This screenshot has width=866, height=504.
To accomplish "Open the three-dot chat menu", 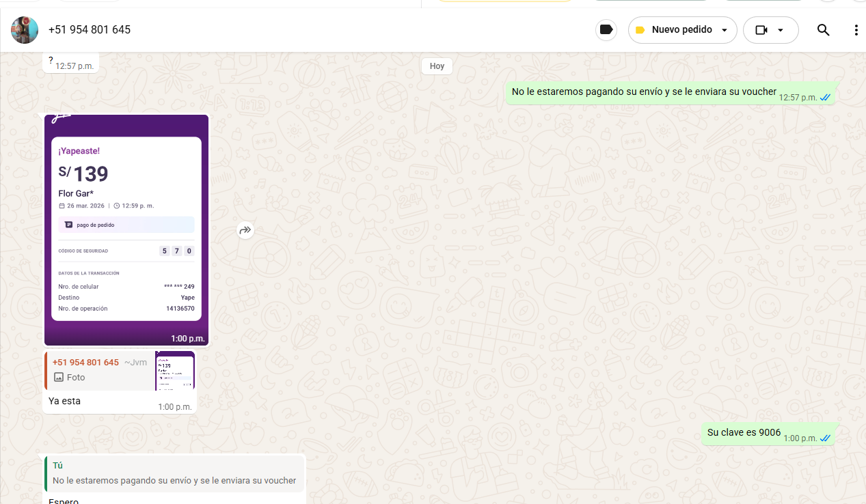I will point(856,30).
